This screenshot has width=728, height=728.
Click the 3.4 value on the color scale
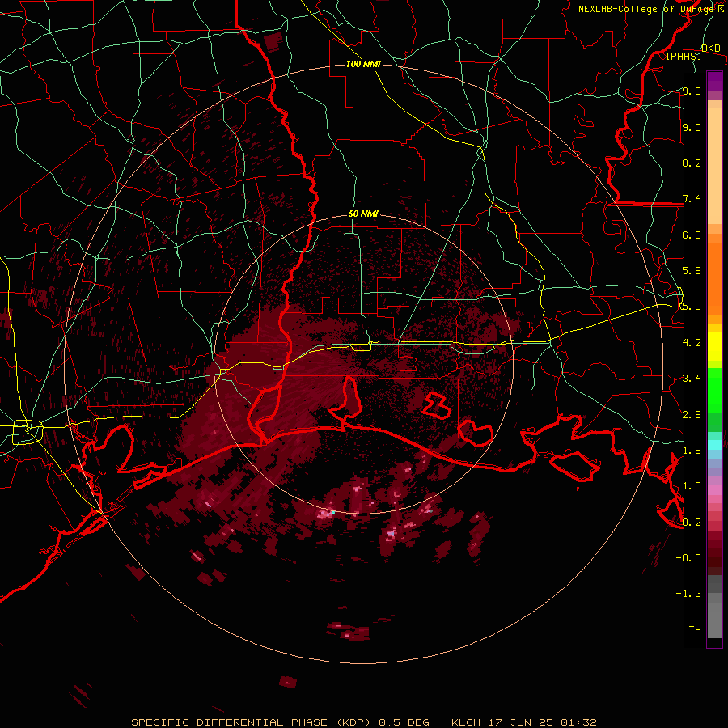(692, 379)
